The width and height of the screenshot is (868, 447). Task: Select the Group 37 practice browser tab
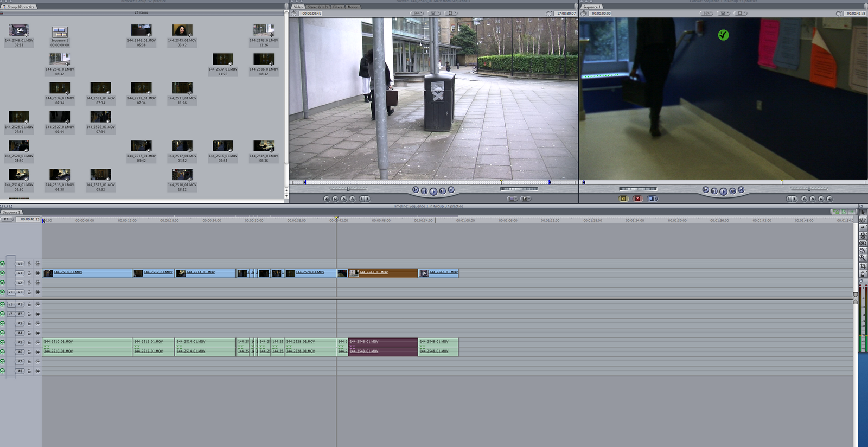pos(20,7)
